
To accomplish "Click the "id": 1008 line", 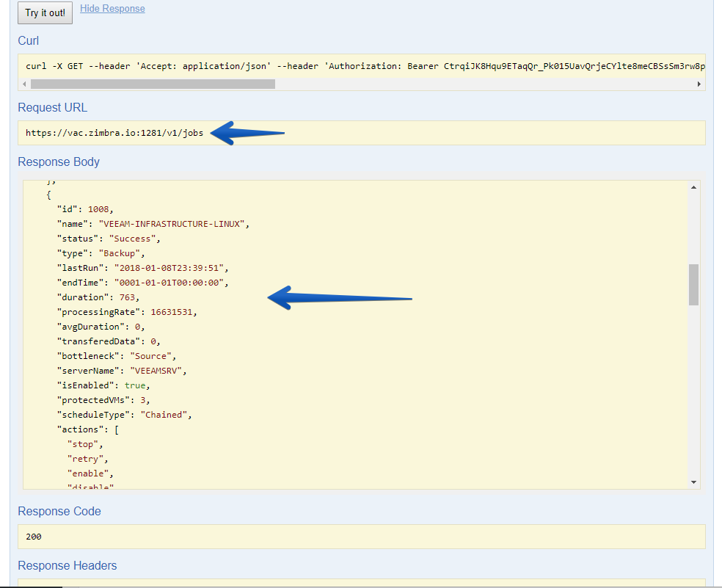I will point(85,209).
